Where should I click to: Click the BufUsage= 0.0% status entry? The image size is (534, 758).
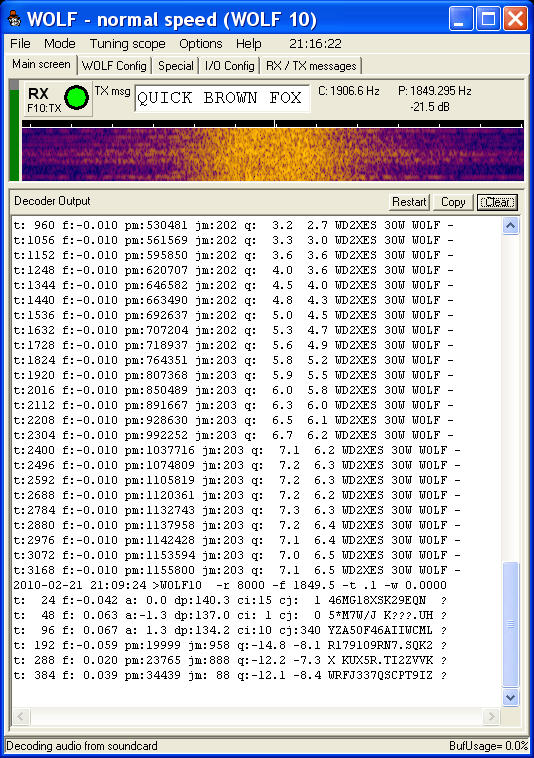click(x=488, y=746)
